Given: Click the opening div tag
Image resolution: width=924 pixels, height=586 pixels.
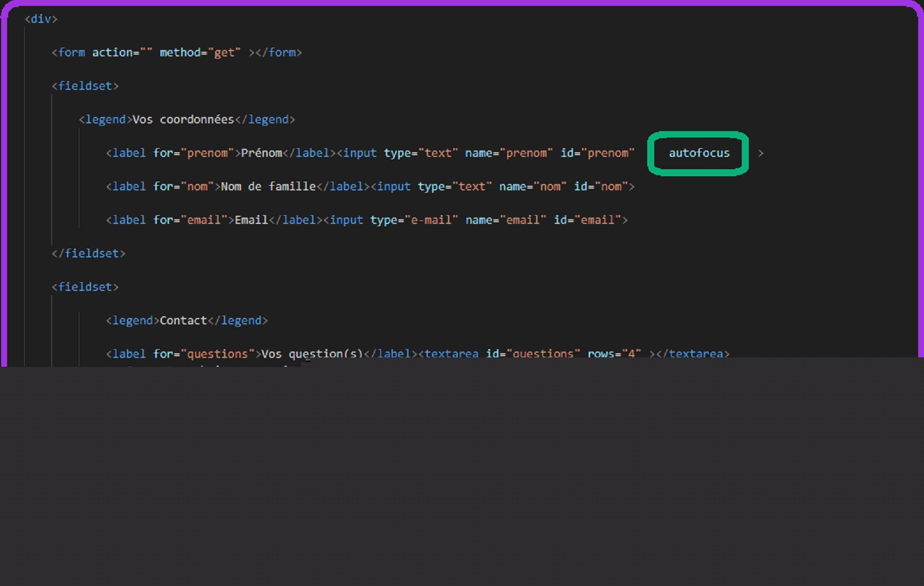Looking at the screenshot, I should (x=41, y=19).
